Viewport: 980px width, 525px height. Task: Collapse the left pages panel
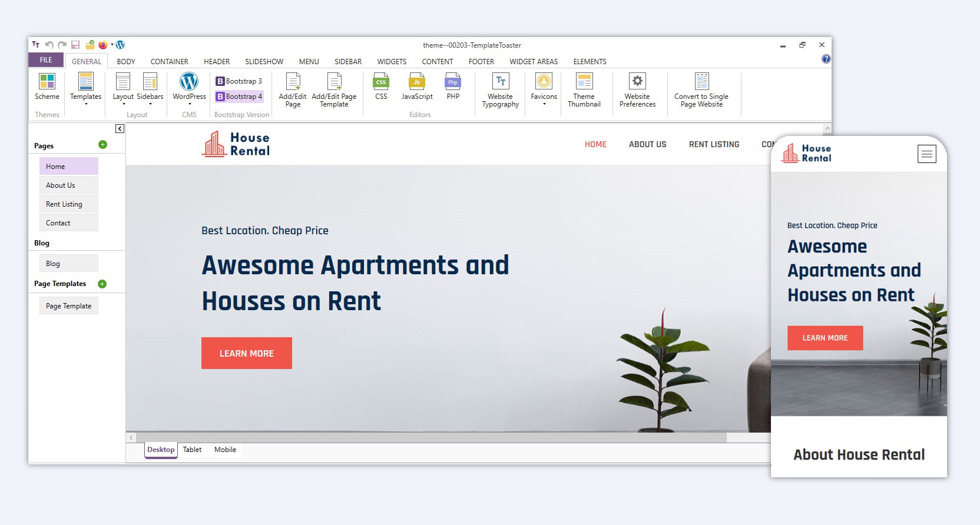[x=120, y=128]
